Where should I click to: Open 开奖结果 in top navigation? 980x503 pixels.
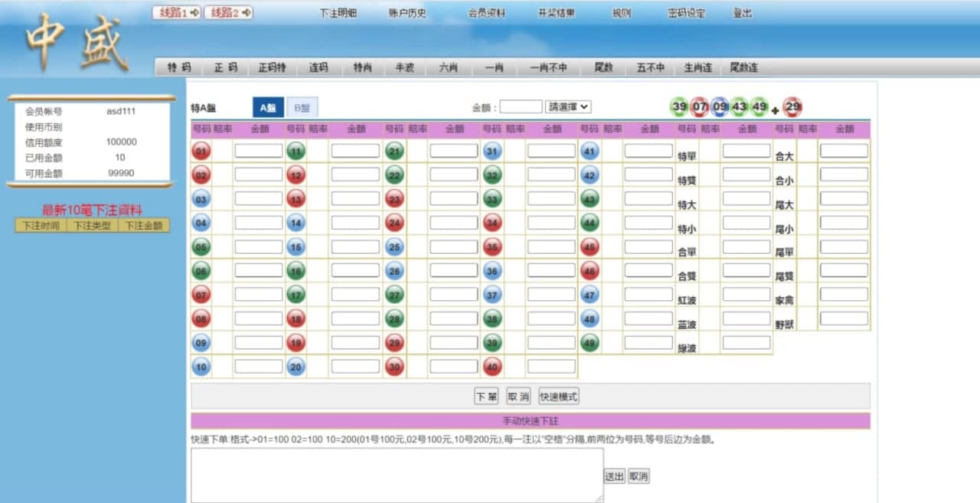[556, 13]
